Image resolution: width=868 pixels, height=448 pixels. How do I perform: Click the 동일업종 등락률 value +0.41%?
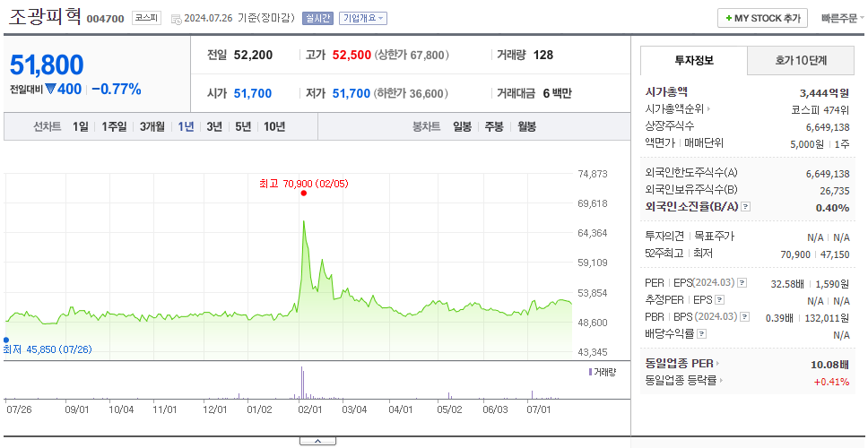[x=831, y=382]
